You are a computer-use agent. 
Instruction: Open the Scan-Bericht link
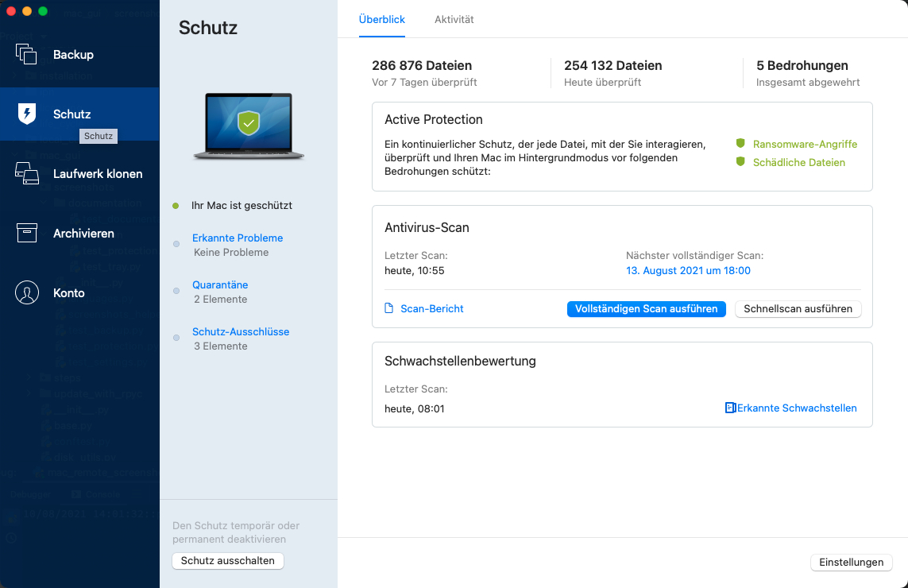432,309
